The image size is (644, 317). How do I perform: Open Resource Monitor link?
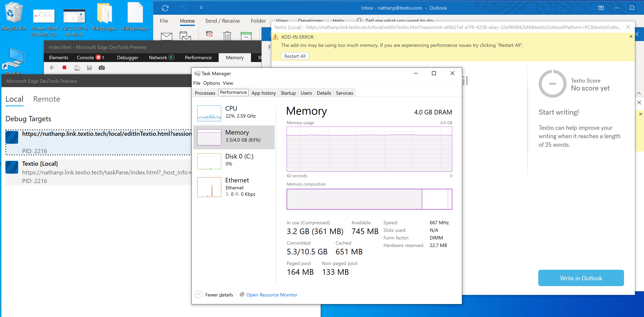pos(272,295)
